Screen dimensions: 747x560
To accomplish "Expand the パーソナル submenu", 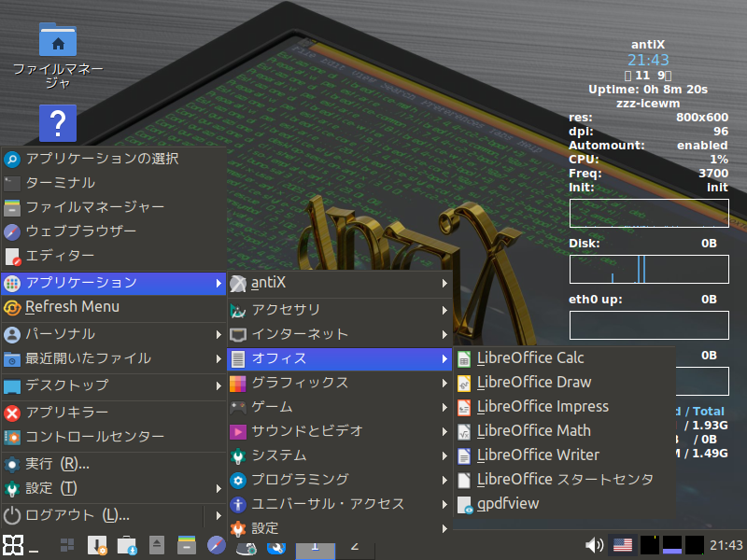I will point(114,334).
